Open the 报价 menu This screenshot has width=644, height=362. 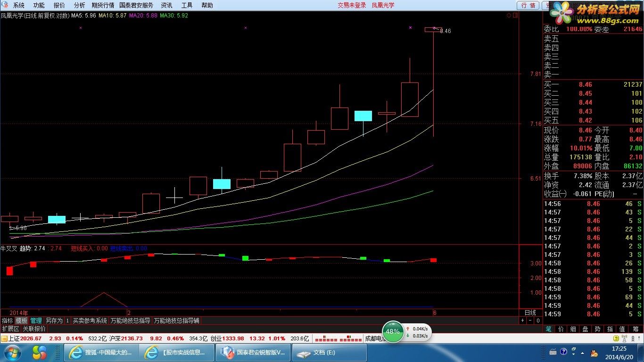click(x=59, y=5)
